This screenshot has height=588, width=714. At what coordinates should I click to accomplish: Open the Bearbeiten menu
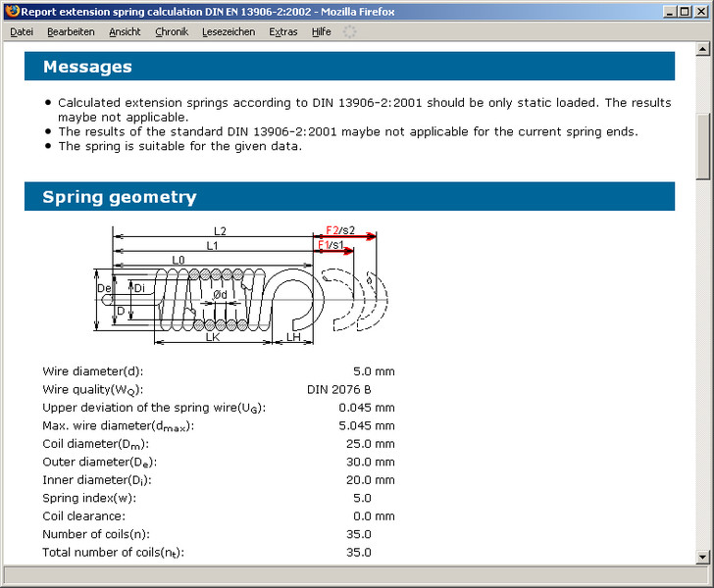coord(71,31)
